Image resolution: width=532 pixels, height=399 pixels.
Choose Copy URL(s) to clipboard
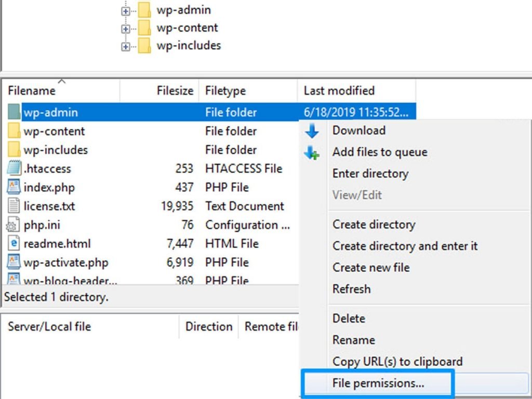(397, 361)
